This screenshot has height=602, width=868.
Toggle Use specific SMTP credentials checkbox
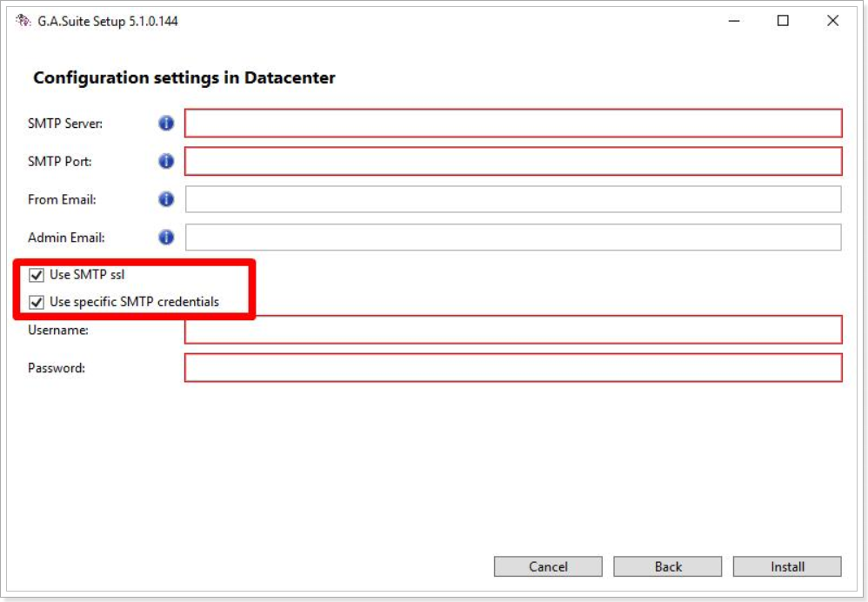[37, 303]
